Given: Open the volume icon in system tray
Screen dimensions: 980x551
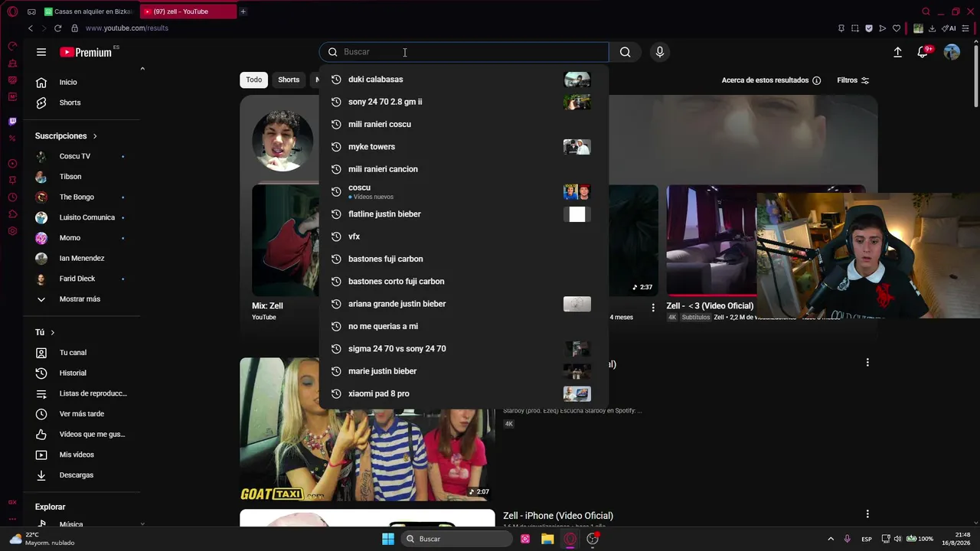Looking at the screenshot, I should pyautogui.click(x=897, y=539).
